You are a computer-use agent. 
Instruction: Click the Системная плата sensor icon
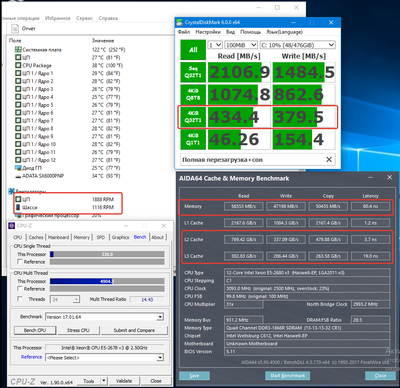pyautogui.click(x=18, y=50)
